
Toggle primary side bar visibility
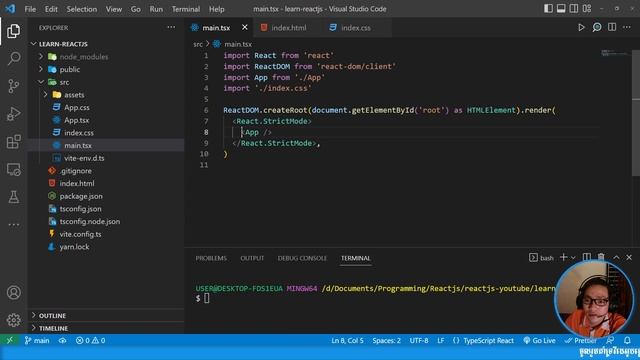[x=548, y=9]
